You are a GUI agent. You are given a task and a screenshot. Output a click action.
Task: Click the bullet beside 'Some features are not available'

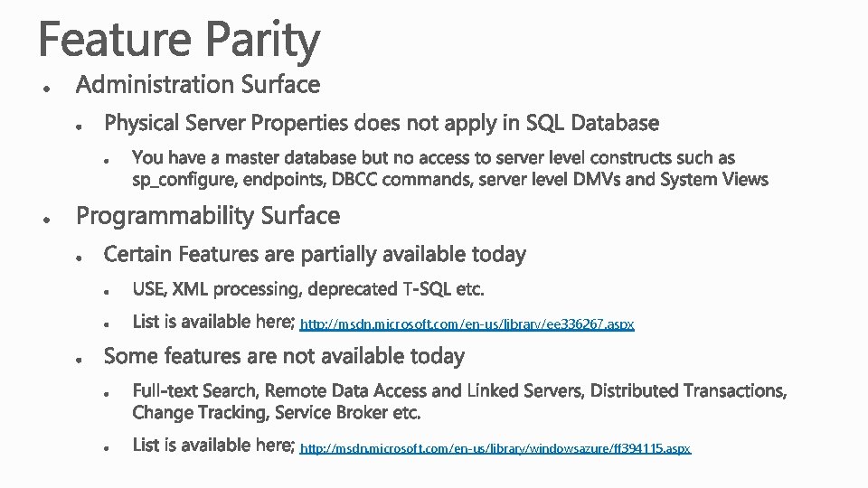click(80, 361)
